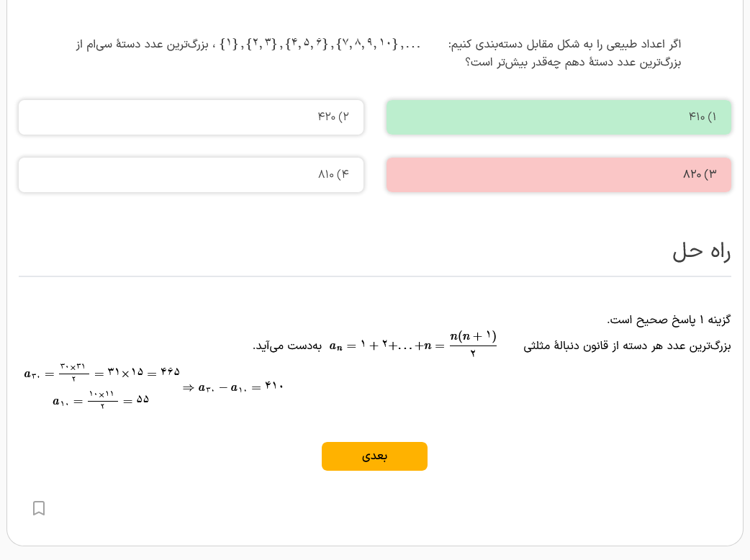This screenshot has width=750, height=560.
Task: Click the راه حل solution heading
Action: pos(701,251)
